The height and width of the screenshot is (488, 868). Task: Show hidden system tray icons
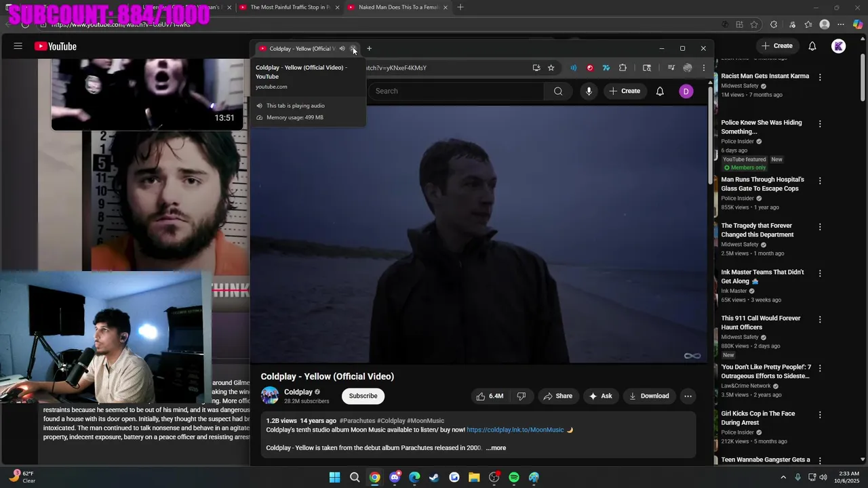click(x=783, y=477)
